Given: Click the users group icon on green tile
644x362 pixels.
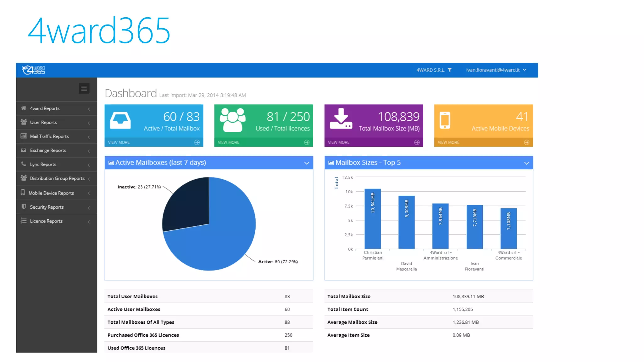Looking at the screenshot, I should click(x=232, y=120).
